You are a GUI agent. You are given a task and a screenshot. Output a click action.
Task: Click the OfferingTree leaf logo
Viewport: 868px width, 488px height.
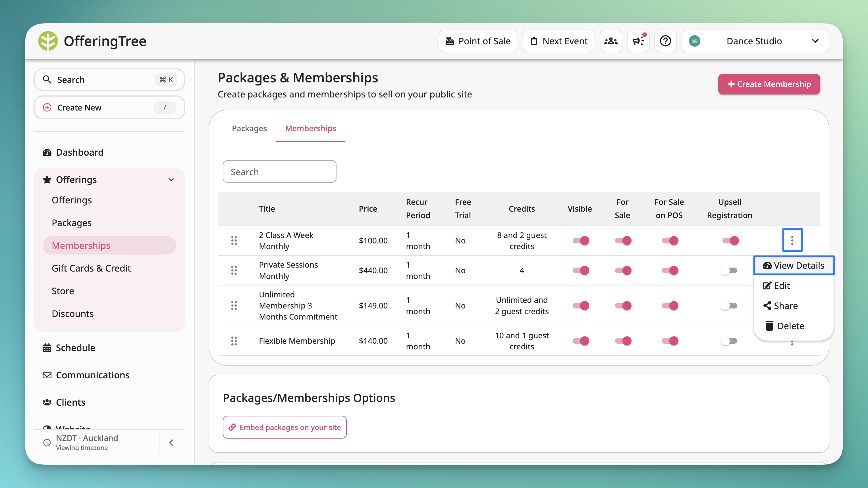48,41
